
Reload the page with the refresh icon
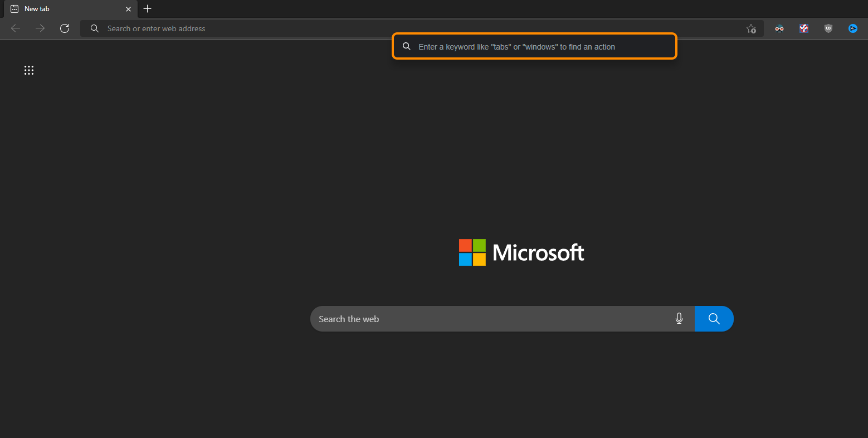pos(65,28)
